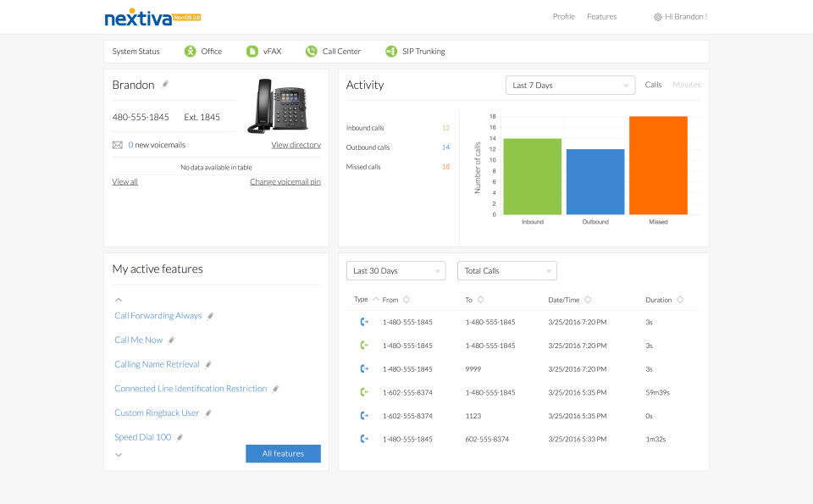
Task: Open Change voicemail pin link
Action: 285,182
